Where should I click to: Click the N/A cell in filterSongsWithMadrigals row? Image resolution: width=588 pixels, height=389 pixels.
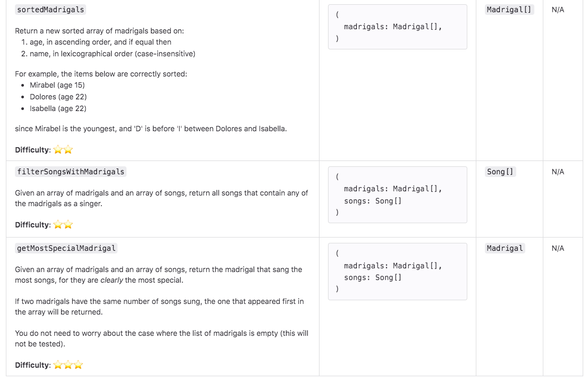558,172
